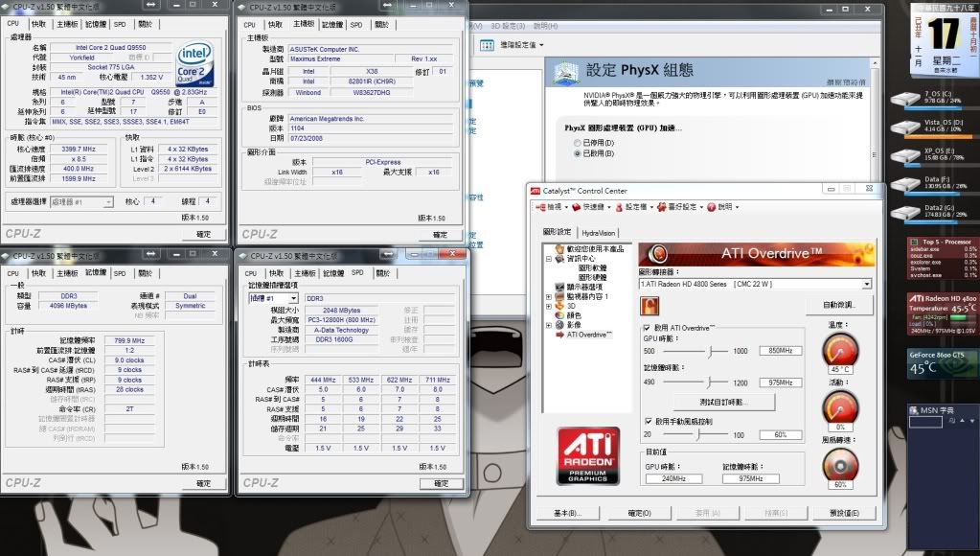Open the Data (F:) drive gadget

click(x=932, y=184)
